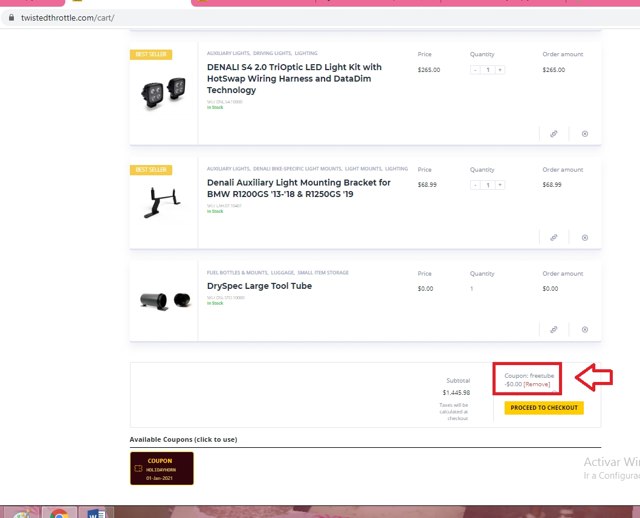Click DENALI S4 light kit thumbnail

pyautogui.click(x=163, y=93)
